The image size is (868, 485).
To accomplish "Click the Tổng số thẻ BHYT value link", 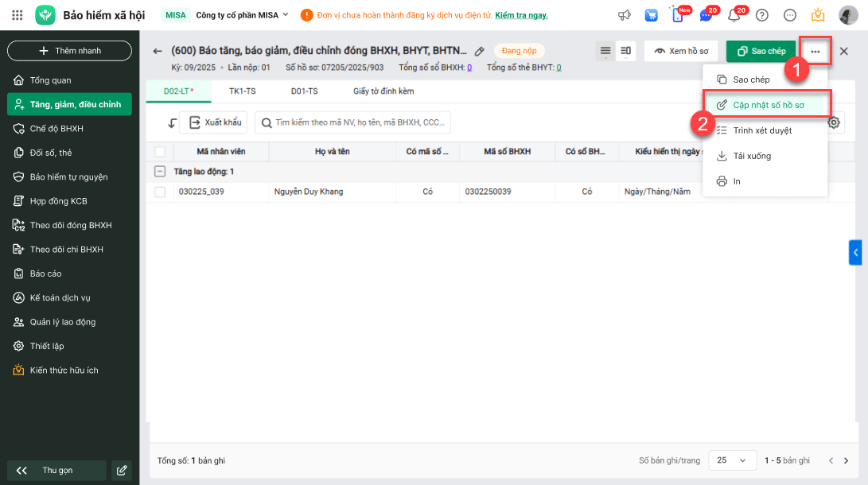I will (x=559, y=68).
